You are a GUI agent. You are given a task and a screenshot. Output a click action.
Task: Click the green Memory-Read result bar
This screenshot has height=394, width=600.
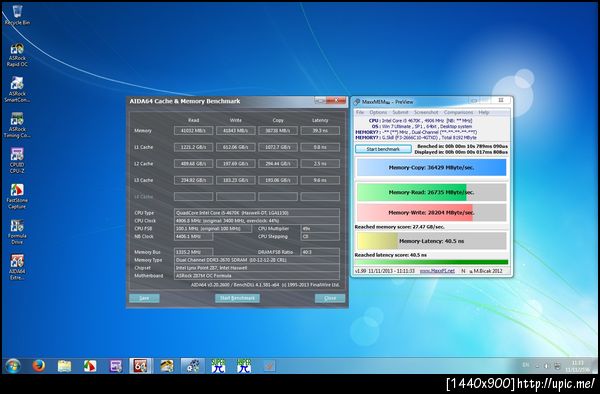[431, 192]
